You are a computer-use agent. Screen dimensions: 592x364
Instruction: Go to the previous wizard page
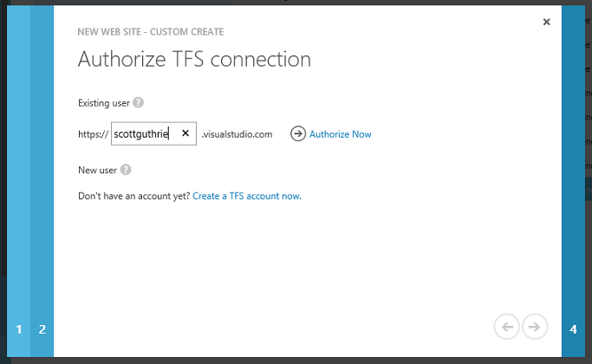[x=507, y=326]
